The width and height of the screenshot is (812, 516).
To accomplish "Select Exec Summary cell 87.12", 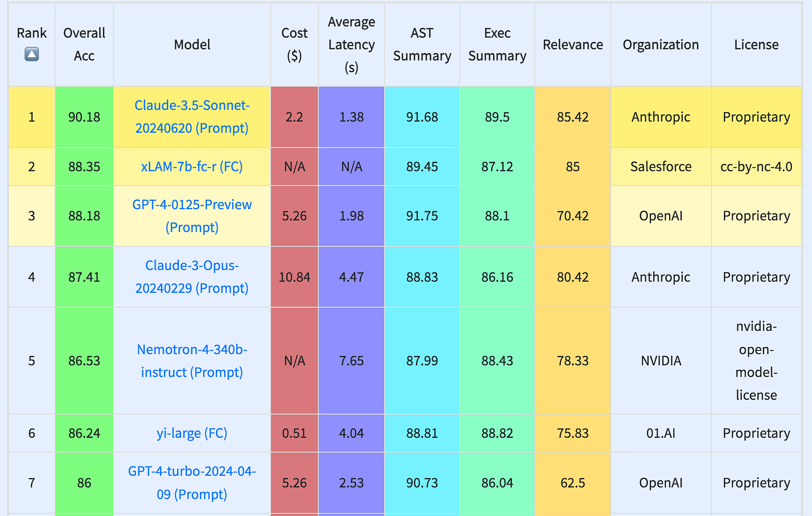I will click(x=497, y=166).
